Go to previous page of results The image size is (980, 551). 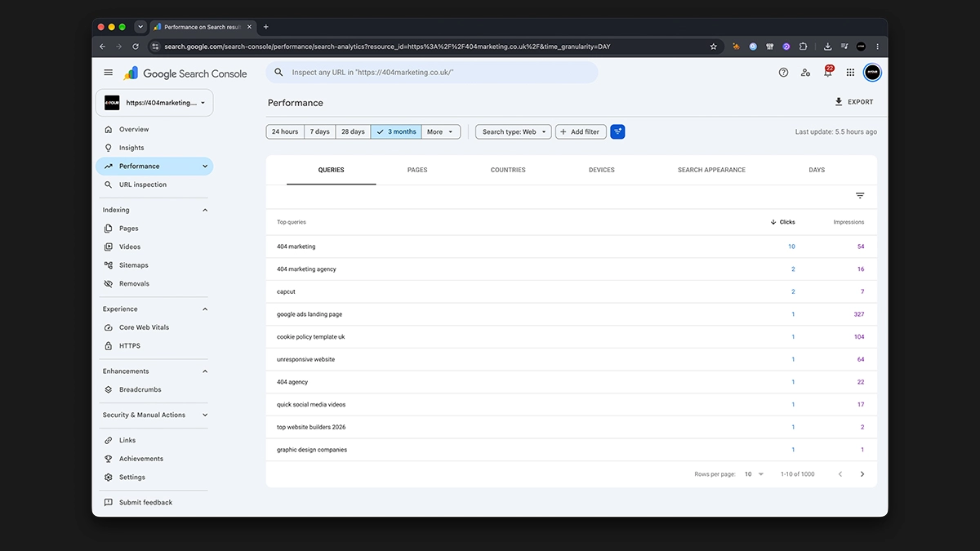(x=840, y=474)
